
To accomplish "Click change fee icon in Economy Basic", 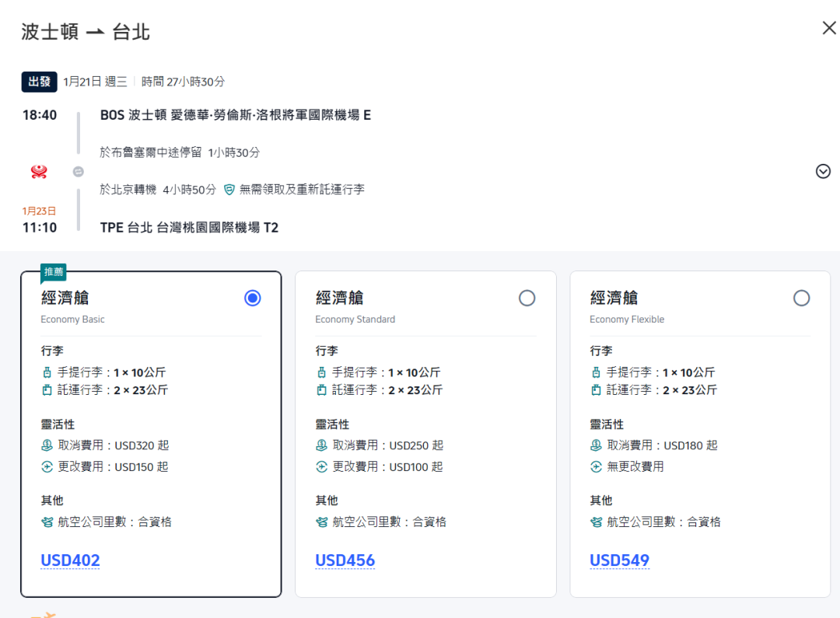I will coord(47,467).
